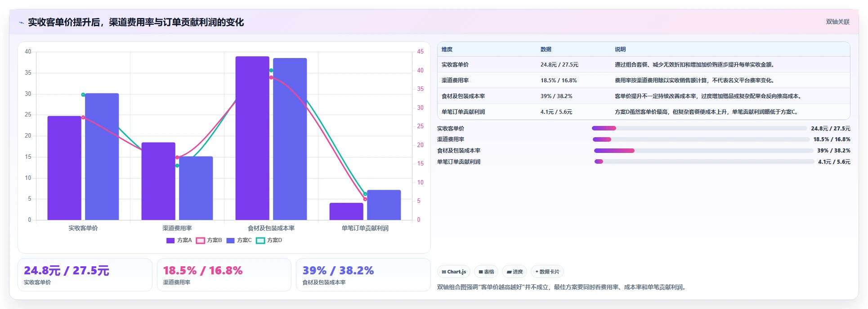Click the 方案A bar for 食材及包装成本率
The height and width of the screenshot is (309, 868).
[252, 138]
